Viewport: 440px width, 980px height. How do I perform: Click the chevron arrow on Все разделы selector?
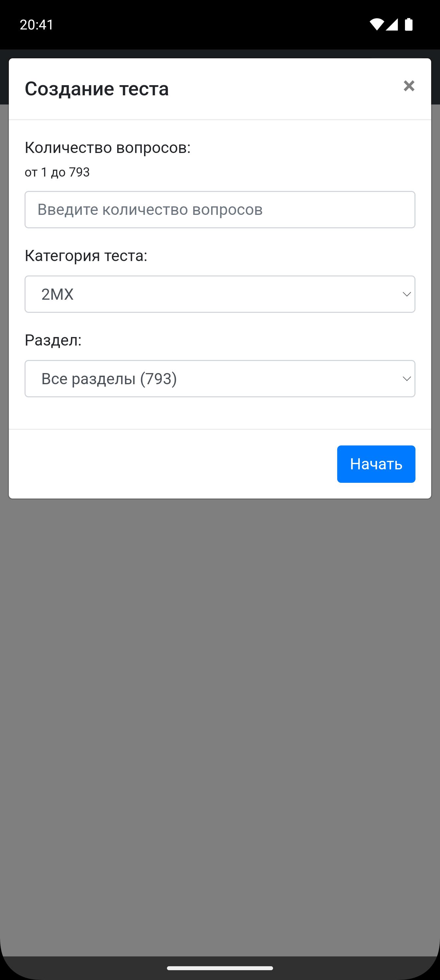pos(407,379)
